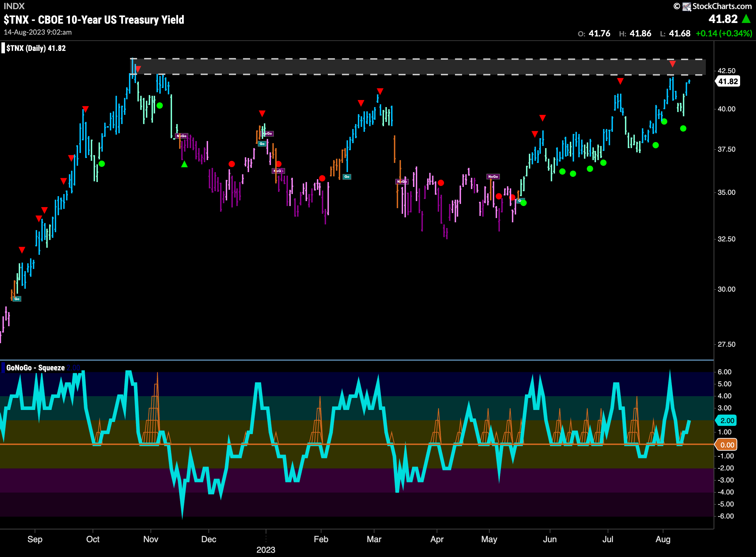Click the NoGo signal icon in mid March
Viewport: 756px width, 557px height.
point(402,181)
